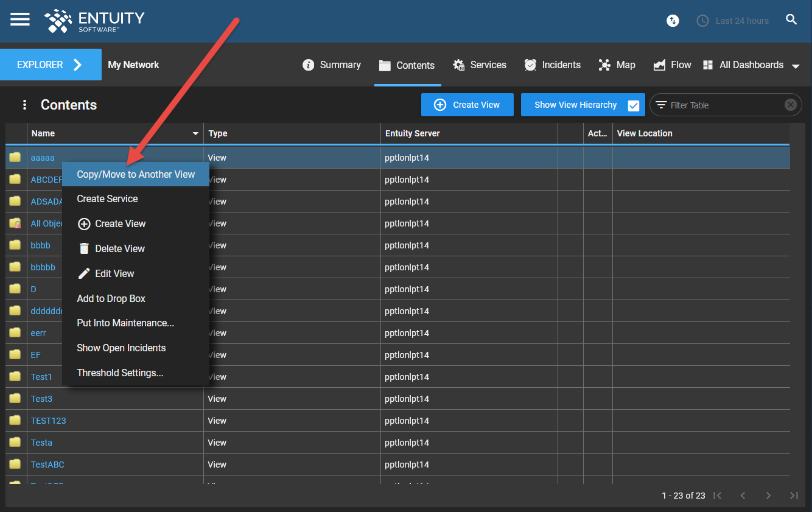The image size is (812, 512).
Task: Click the folder icon in the TEST123 row
Action: [x=15, y=421]
